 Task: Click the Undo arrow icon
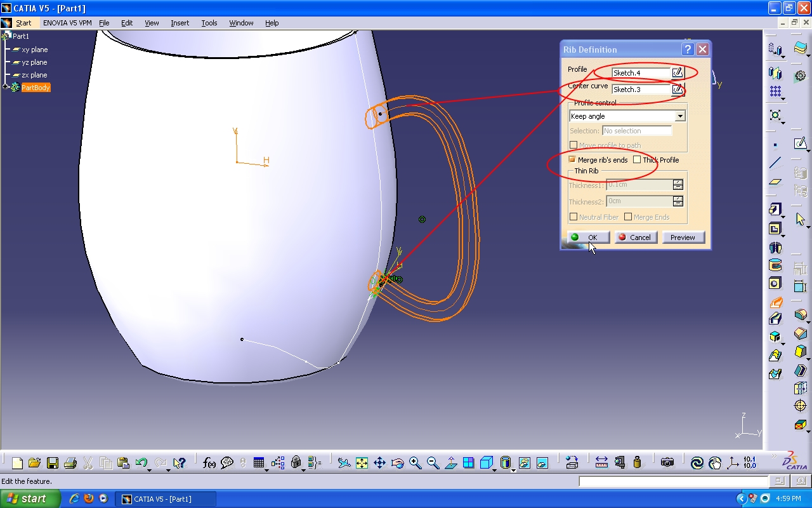(141, 463)
